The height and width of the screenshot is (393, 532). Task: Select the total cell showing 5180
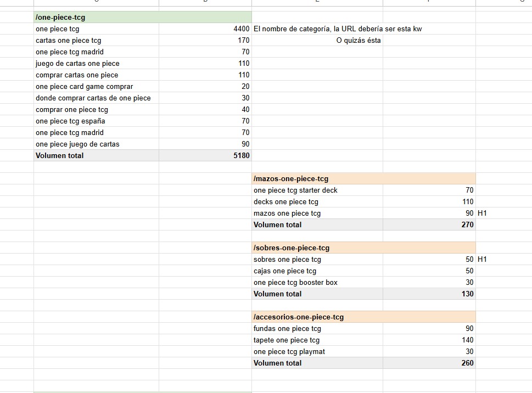205,156
